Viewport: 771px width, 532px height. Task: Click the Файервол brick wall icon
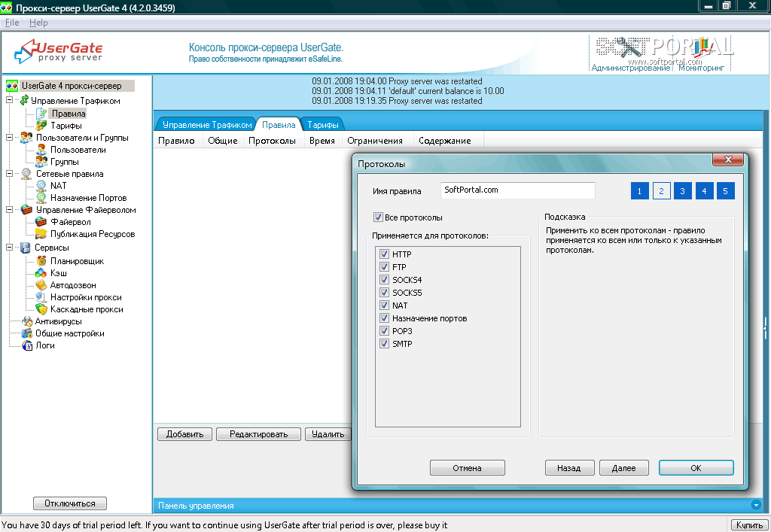[x=41, y=222]
